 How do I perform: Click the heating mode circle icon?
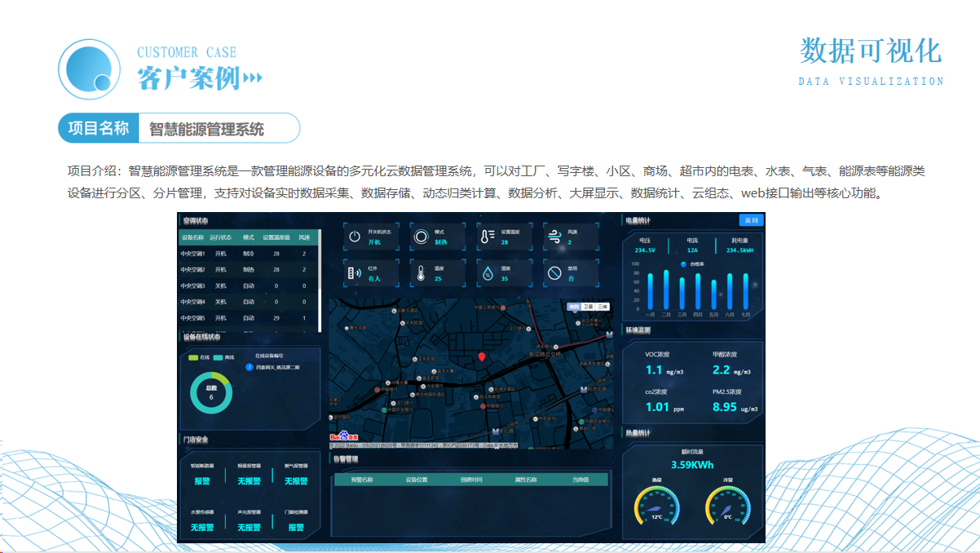pyautogui.click(x=421, y=237)
